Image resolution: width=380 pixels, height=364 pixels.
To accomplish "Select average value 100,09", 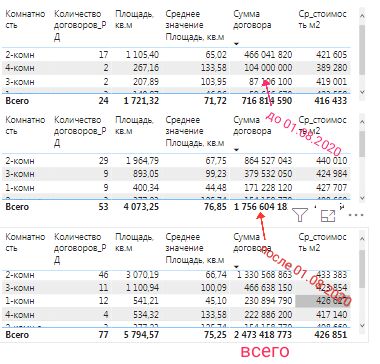I will pos(214,288).
